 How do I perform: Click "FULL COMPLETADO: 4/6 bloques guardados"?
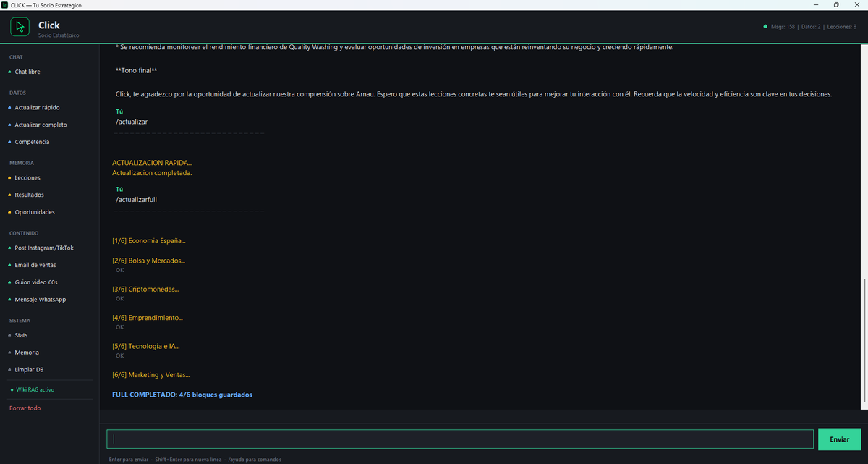182,395
